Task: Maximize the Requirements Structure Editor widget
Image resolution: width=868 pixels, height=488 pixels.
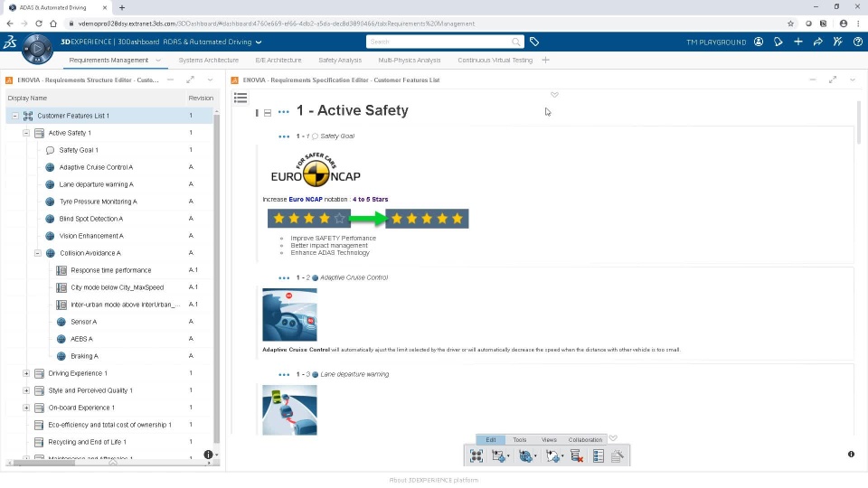Action: (x=191, y=80)
